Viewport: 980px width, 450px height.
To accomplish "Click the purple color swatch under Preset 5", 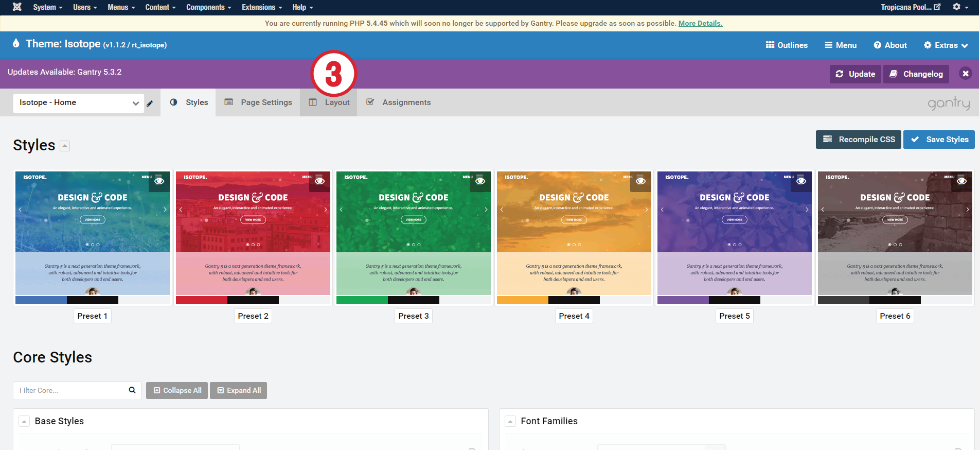I will coord(683,300).
